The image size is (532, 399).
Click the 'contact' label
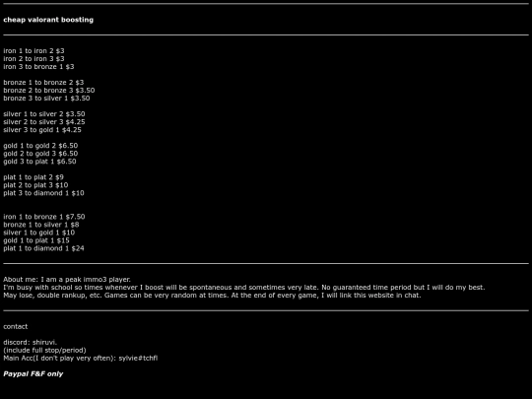pos(15,326)
